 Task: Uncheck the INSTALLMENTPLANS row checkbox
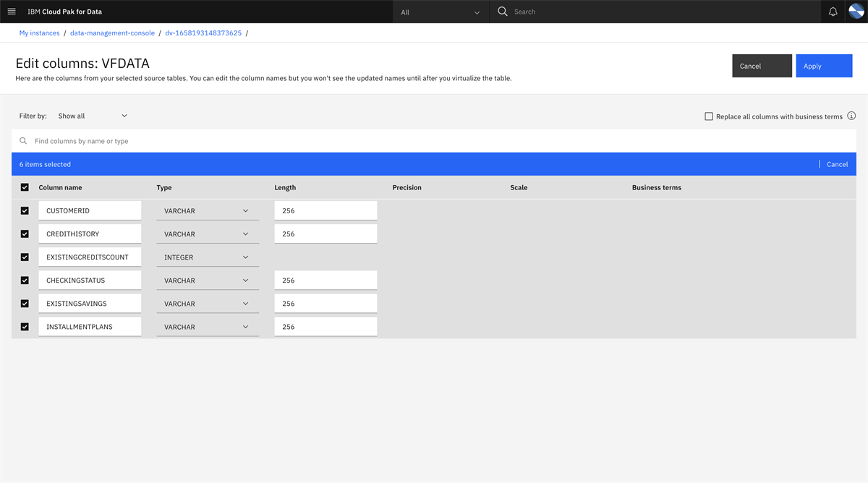point(25,326)
